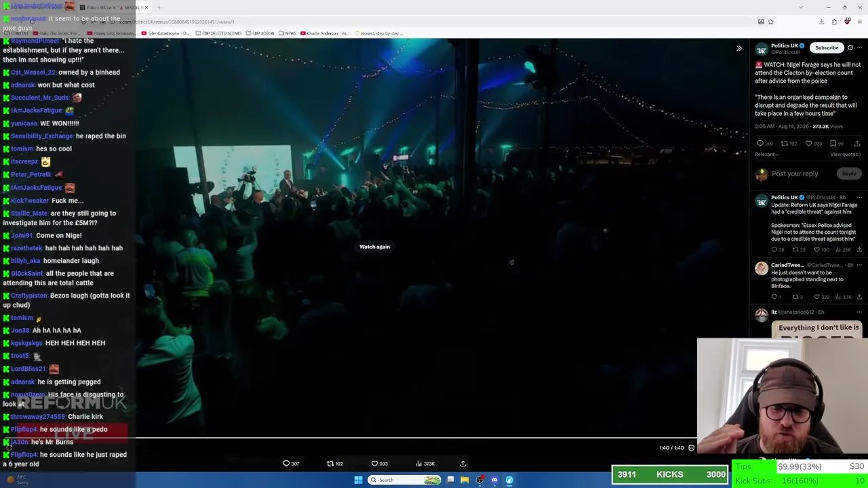Click reply icon on credible threat update reply
The height and width of the screenshot is (488, 868).
pyautogui.click(x=778, y=250)
